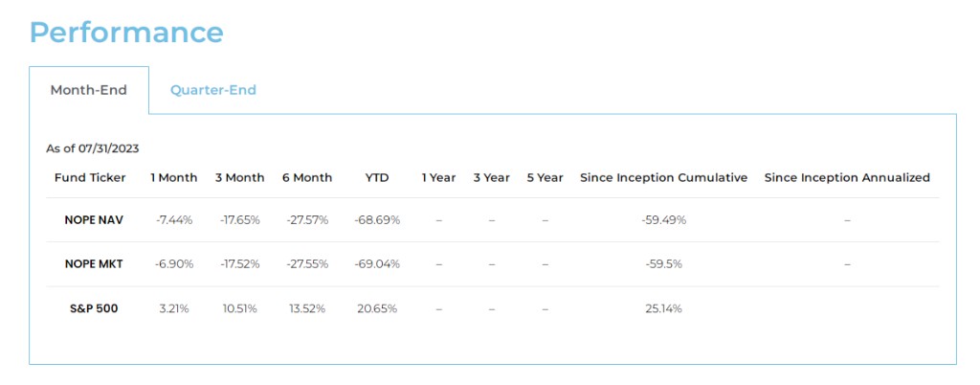Click the As of 07/31/2023 date text

(94, 148)
